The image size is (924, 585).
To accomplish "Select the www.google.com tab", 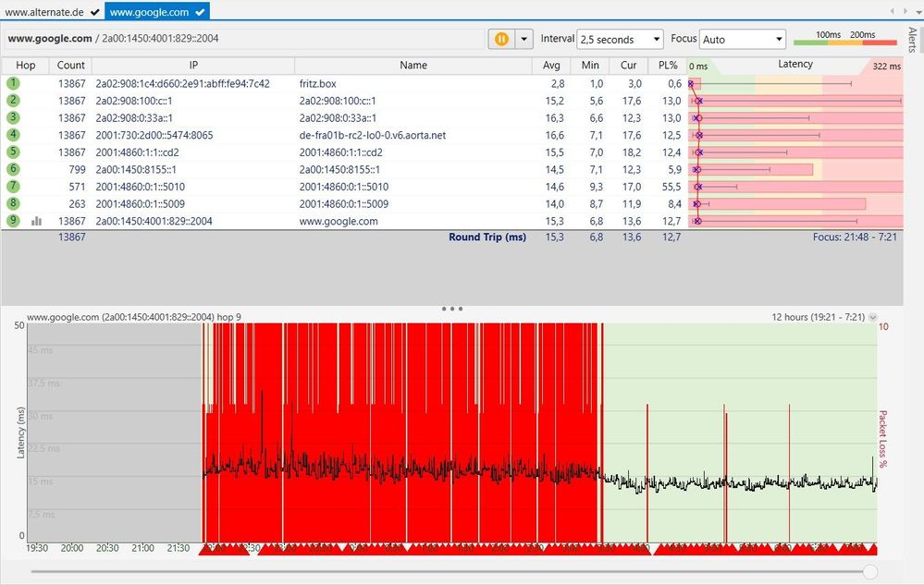I will [155, 11].
